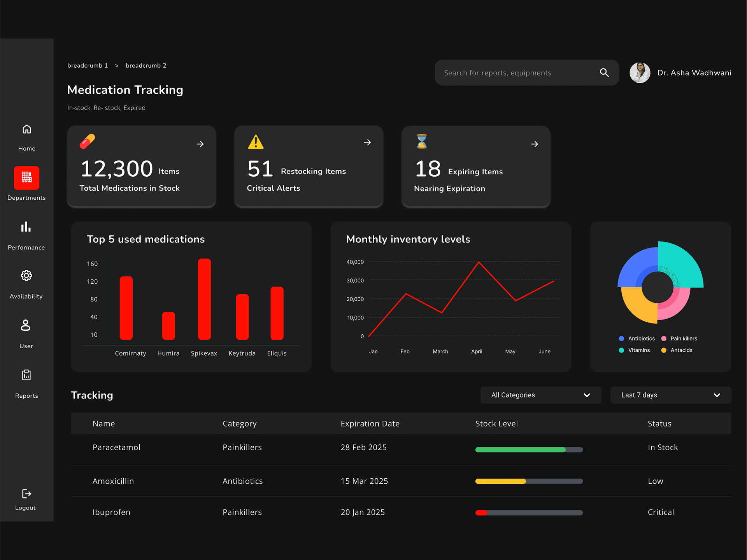747x560 pixels.
Task: Click breadcrumb 1 link
Action: [88, 65]
